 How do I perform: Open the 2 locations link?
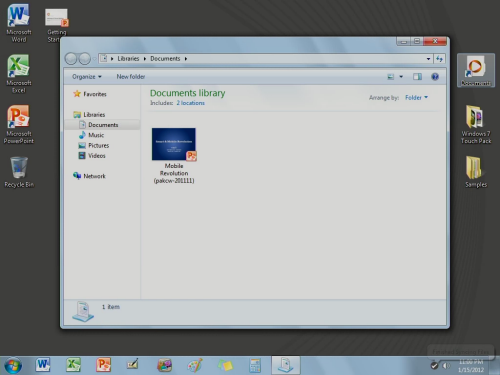191,103
